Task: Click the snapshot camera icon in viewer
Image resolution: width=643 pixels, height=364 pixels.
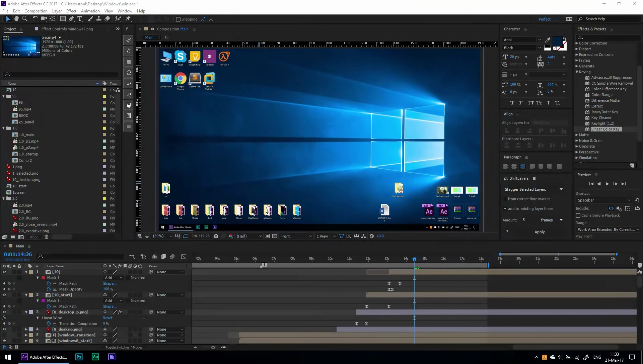Action: [x=216, y=236]
